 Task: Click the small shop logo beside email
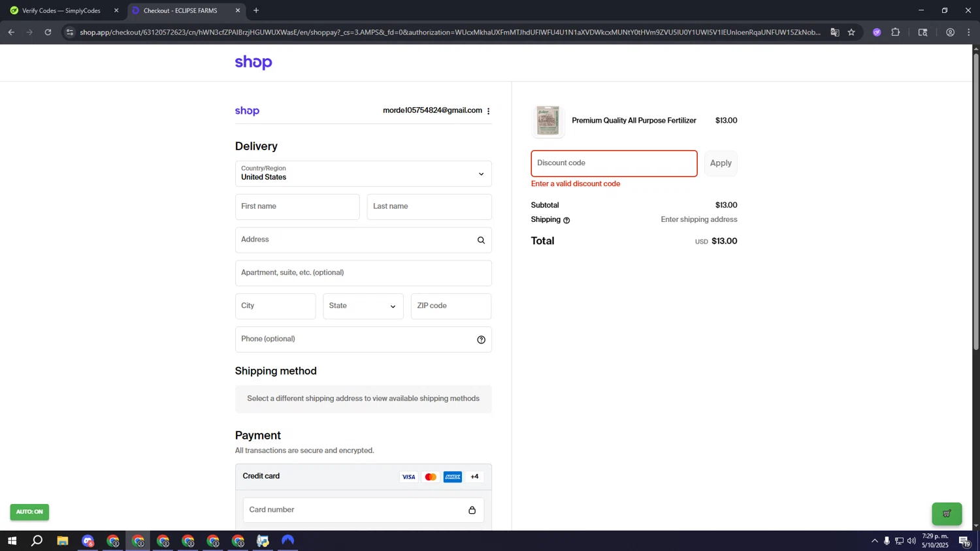coord(247,111)
